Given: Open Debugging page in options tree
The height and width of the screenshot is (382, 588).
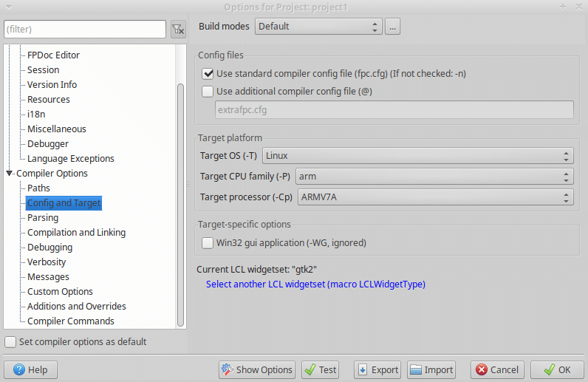Looking at the screenshot, I should [49, 248].
